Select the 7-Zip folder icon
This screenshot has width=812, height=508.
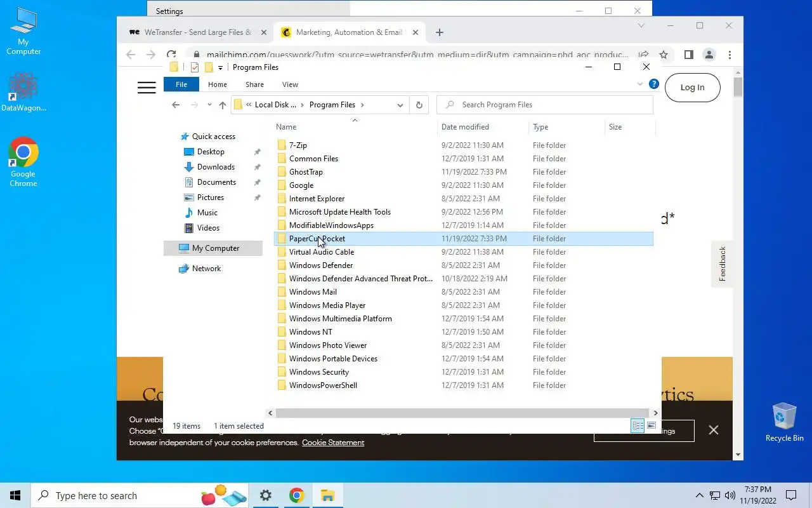[x=282, y=145]
